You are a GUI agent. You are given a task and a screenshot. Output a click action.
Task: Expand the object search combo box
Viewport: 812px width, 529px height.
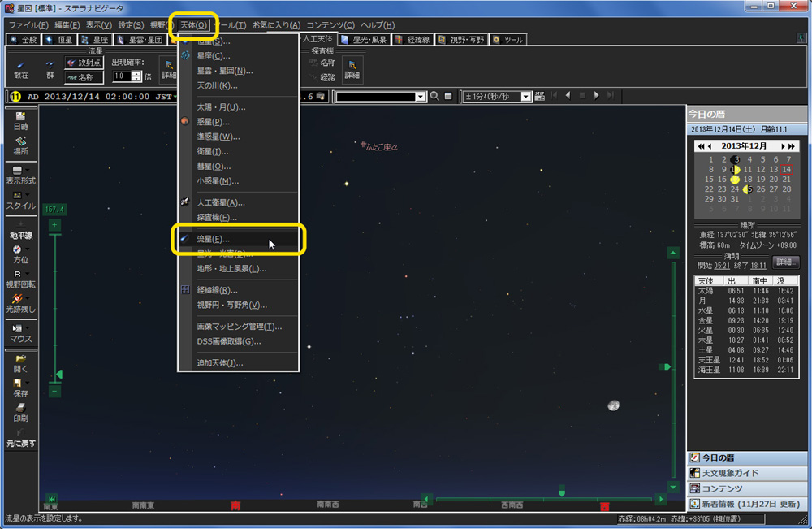[x=420, y=96]
